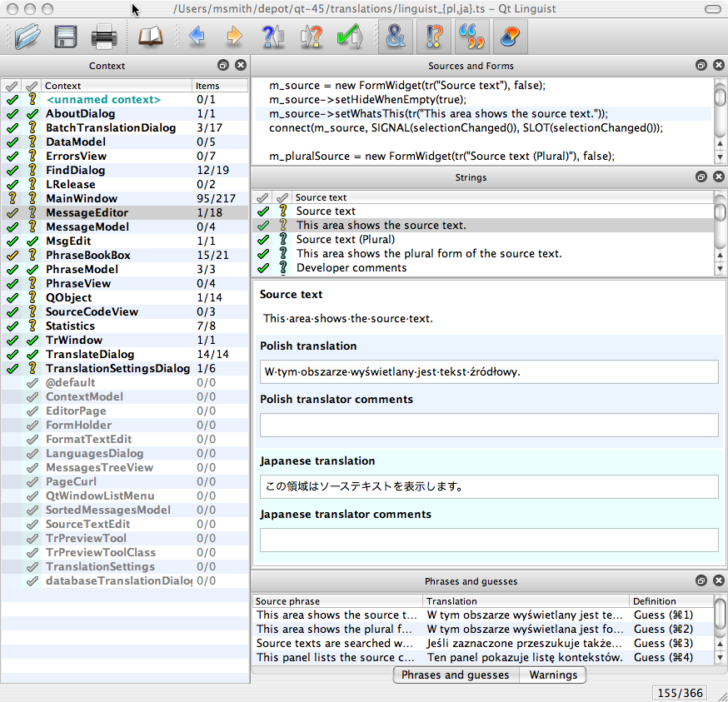Switch to the Warnings tab

[553, 675]
